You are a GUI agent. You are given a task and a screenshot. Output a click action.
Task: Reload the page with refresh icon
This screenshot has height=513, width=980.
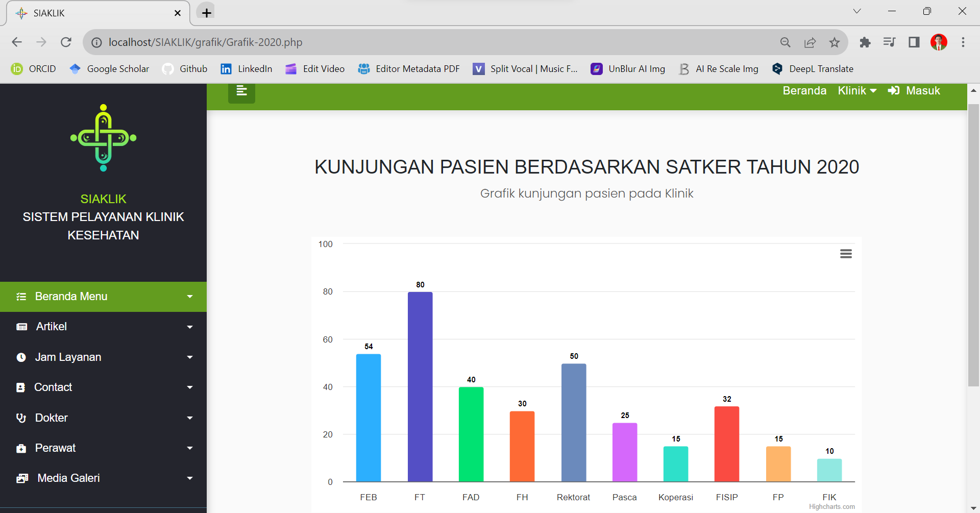pyautogui.click(x=66, y=42)
